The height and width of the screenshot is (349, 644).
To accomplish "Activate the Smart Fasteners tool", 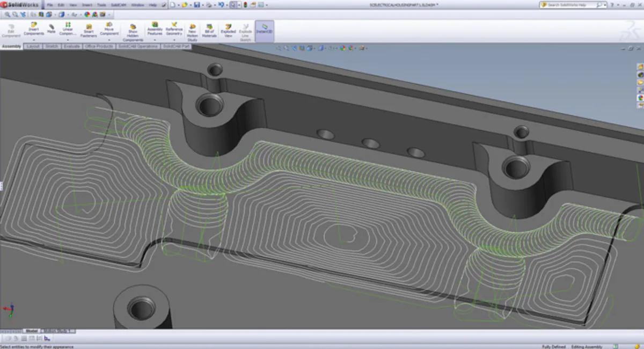I will [90, 30].
